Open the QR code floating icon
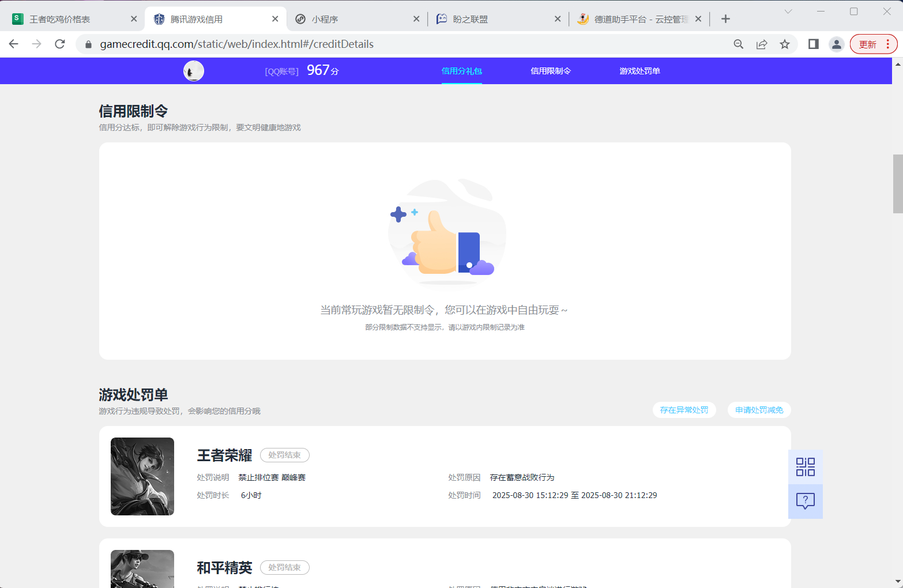 806,467
